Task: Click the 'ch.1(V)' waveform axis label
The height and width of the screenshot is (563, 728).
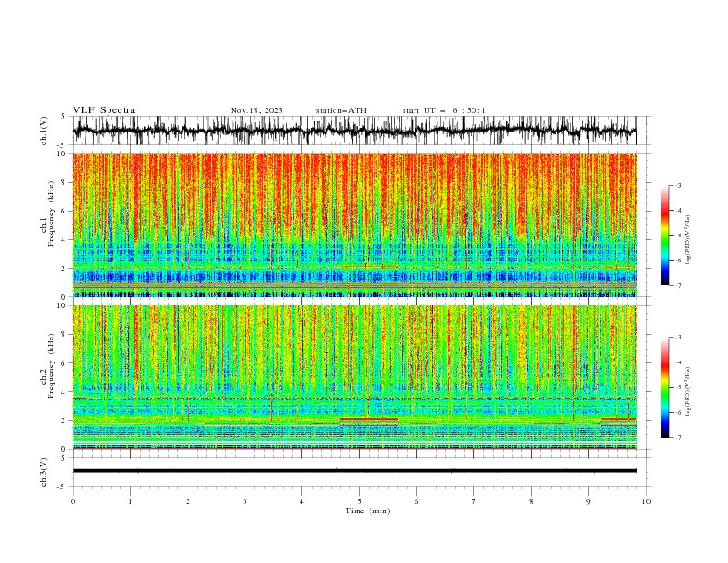Action: point(44,131)
